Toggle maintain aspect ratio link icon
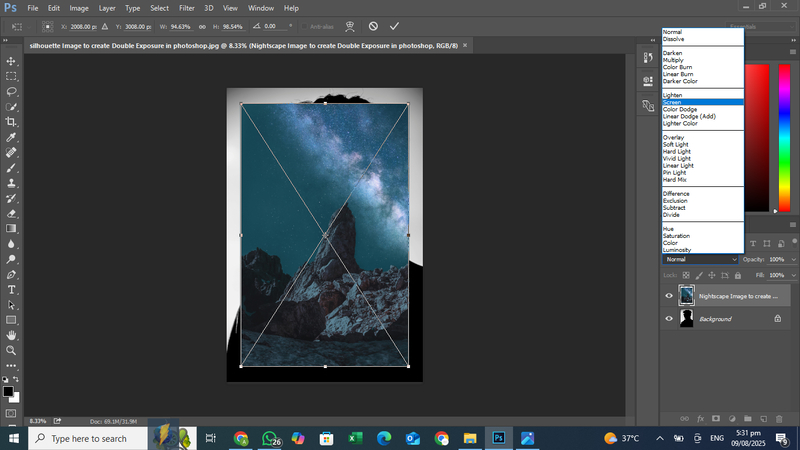 pyautogui.click(x=202, y=27)
